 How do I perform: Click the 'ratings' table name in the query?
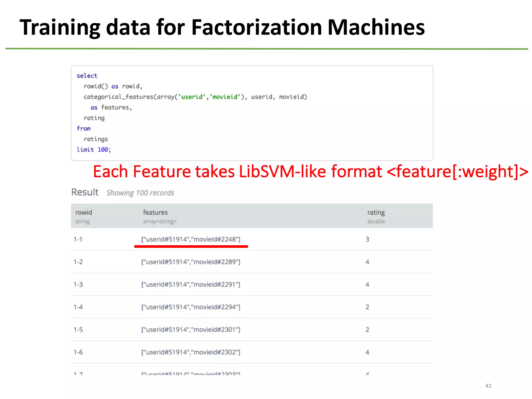pyautogui.click(x=96, y=139)
